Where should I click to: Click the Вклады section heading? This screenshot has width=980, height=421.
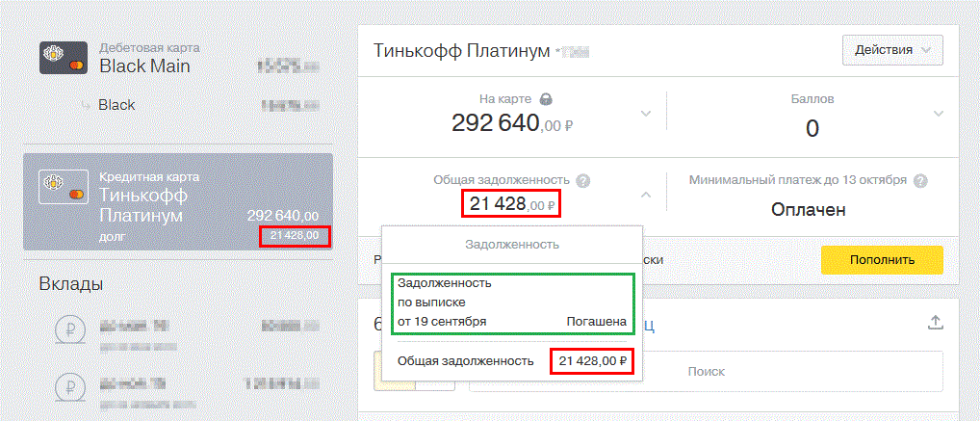(x=72, y=284)
